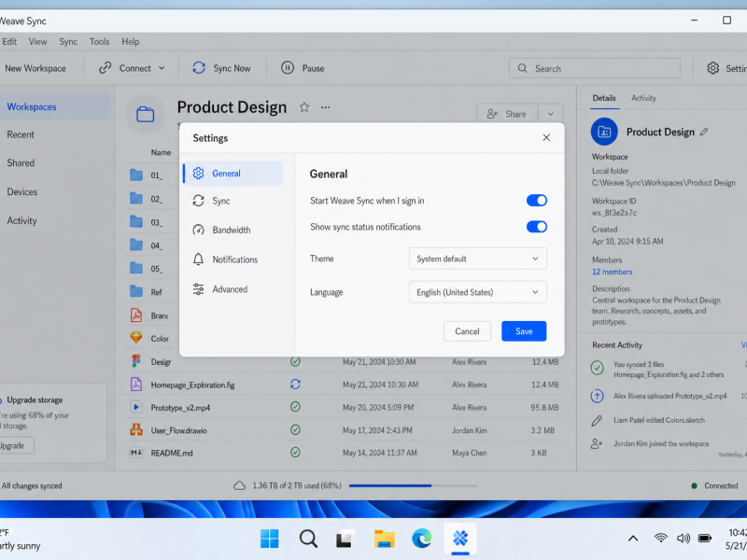The height and width of the screenshot is (560, 747).
Task: Toggle Start Weave Sync when I sign in
Action: pyautogui.click(x=536, y=201)
